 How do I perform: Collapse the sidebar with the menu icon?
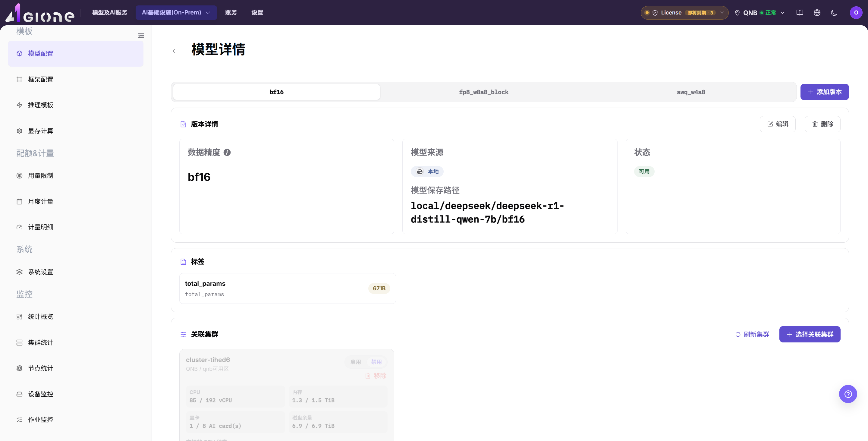141,36
